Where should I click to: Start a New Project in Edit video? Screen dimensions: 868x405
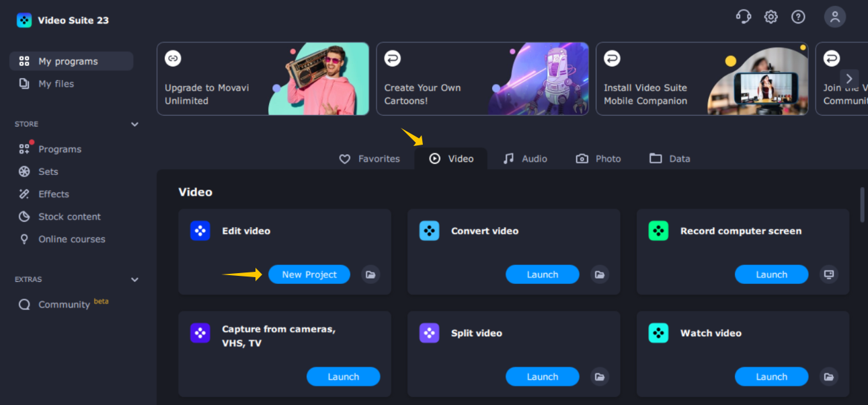[x=309, y=274]
